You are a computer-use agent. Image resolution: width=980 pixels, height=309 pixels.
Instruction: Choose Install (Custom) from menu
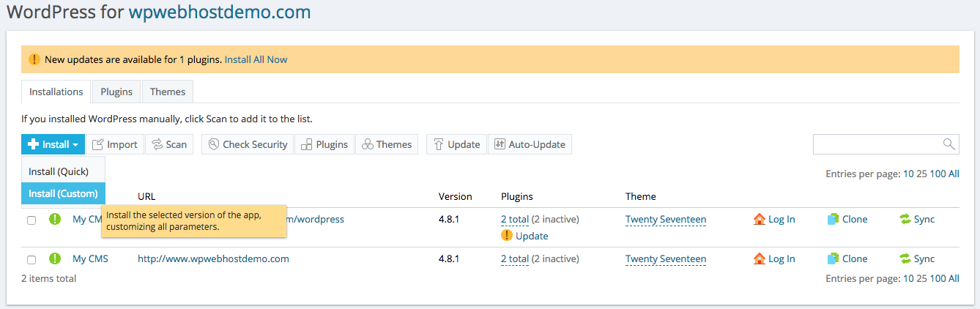64,193
